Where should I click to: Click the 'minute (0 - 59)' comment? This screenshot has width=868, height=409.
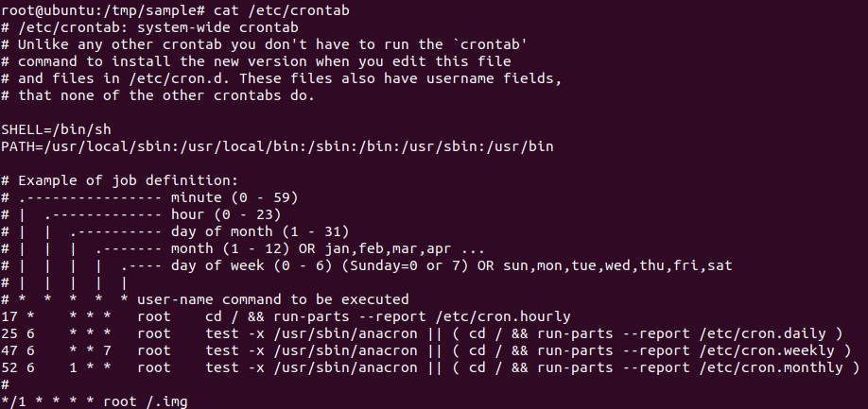coord(234,196)
